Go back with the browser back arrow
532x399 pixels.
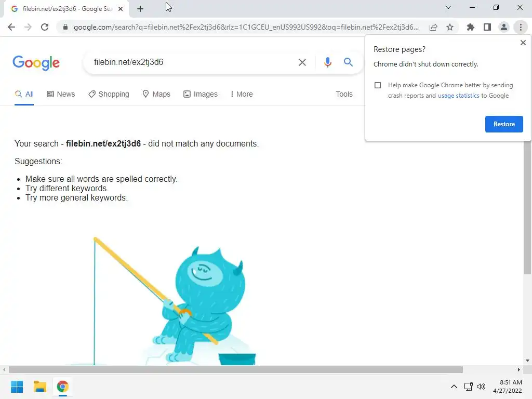pos(11,27)
